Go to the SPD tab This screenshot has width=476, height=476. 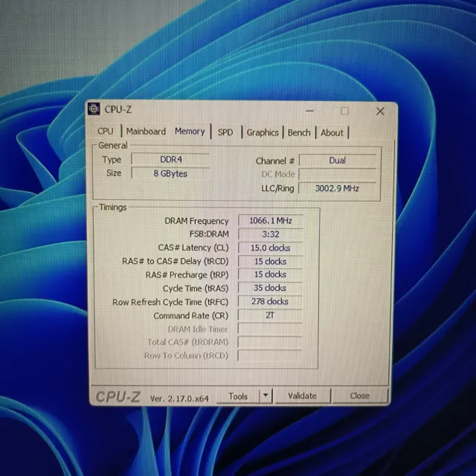click(x=225, y=132)
